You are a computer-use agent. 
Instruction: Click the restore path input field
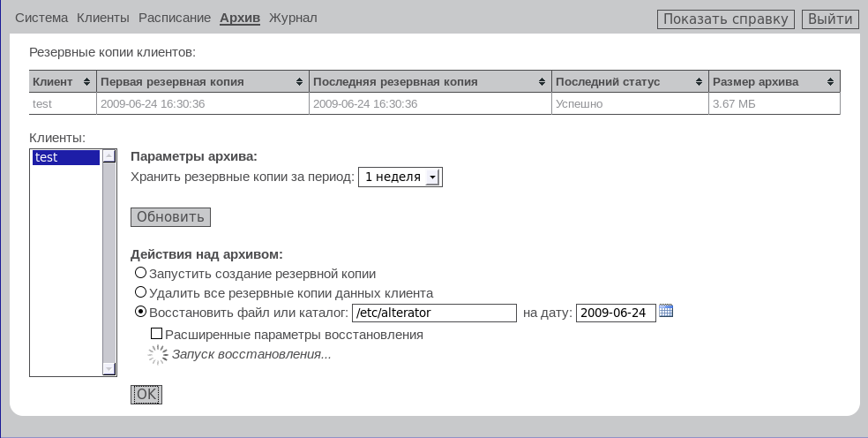[433, 313]
